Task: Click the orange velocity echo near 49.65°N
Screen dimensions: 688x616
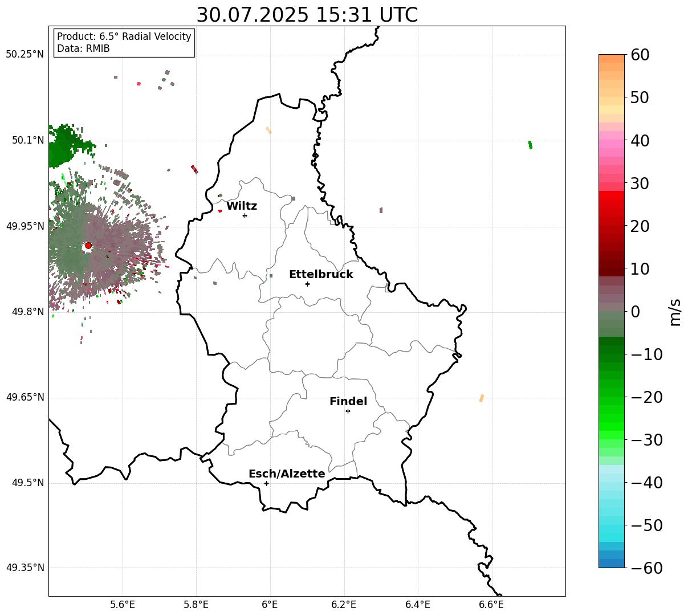Action: (x=482, y=398)
